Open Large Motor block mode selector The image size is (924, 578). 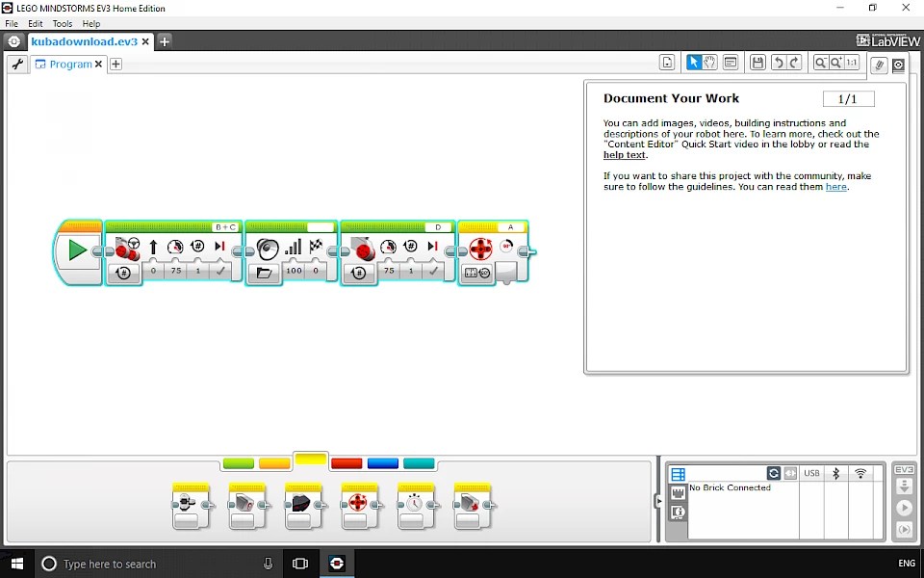pyautogui.click(x=358, y=273)
